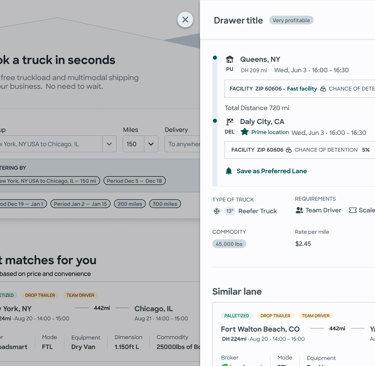The width and height of the screenshot is (375, 366).
Task: Click the Drawer title heading
Action: (x=238, y=20)
